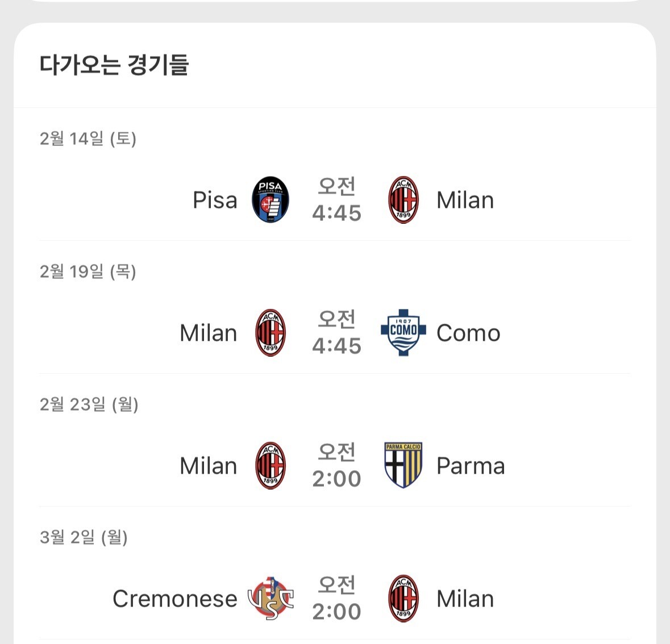
Task: Tap the 2:00 kickoff time for Milan–Parma
Action: click(x=336, y=478)
